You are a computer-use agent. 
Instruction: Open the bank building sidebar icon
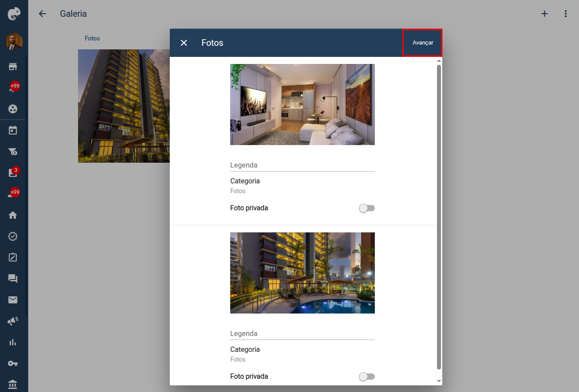coord(13,385)
